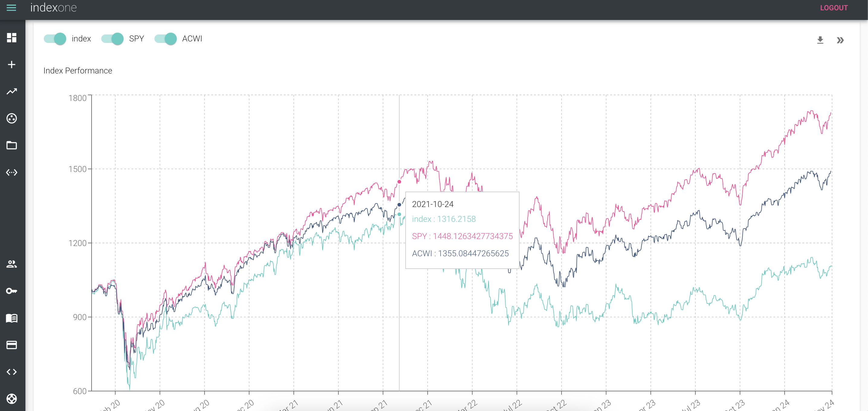The image size is (868, 411).
Task: Select the API keys icon in the sidebar
Action: [11, 291]
